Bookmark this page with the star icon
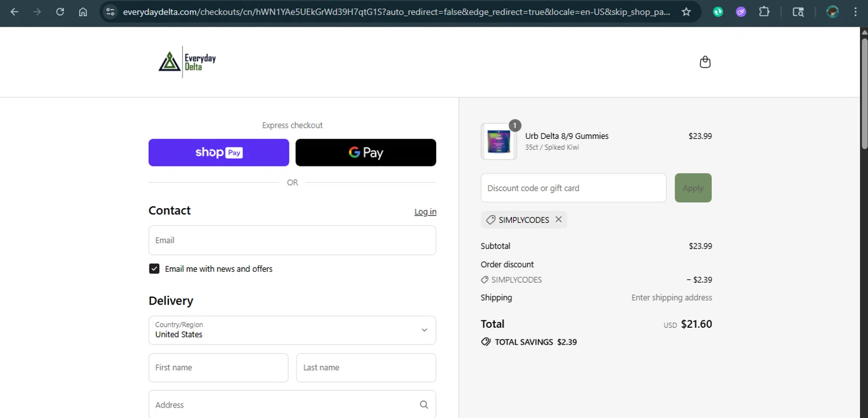868x418 pixels. point(686,12)
